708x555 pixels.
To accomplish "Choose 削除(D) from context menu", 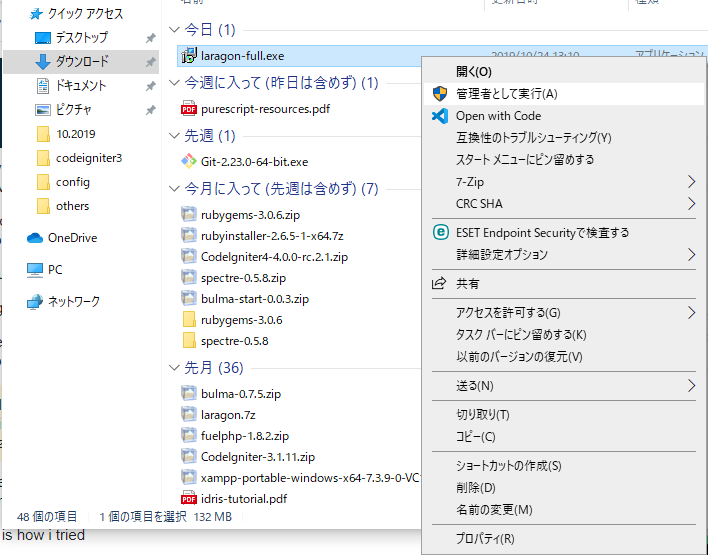I will coord(564,488).
